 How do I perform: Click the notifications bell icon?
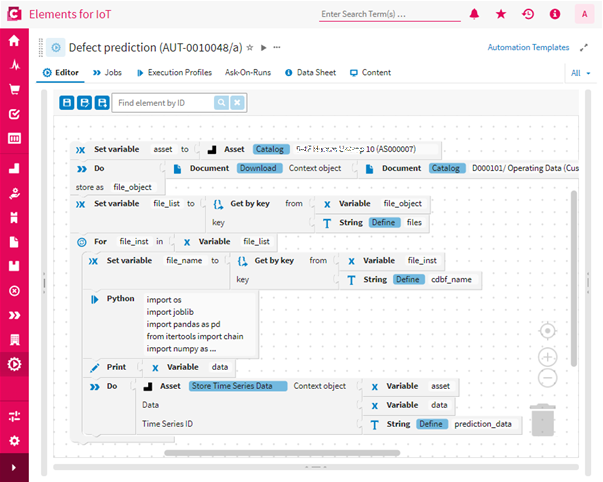pyautogui.click(x=474, y=14)
